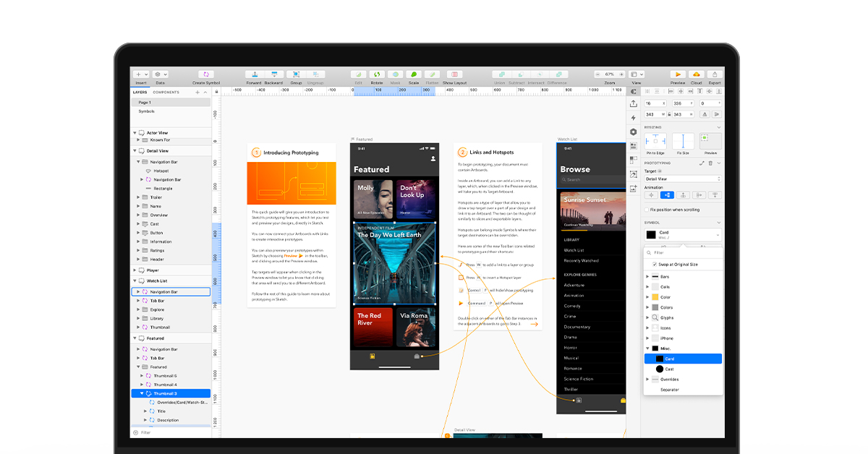Open Preview with the play icon
The image size is (868, 454).
coord(678,74)
